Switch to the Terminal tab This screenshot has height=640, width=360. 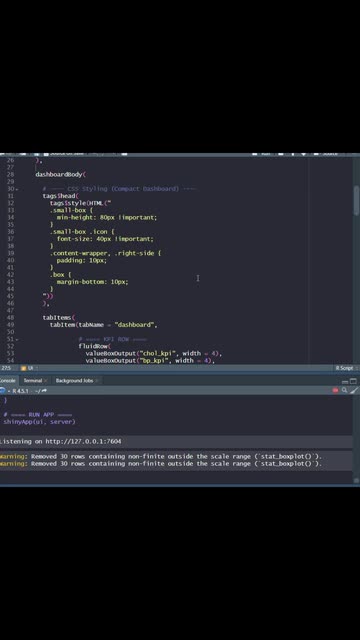tap(33, 380)
